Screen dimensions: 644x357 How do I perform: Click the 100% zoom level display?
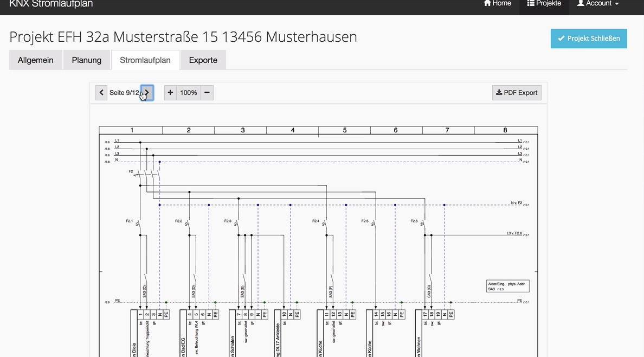pyautogui.click(x=189, y=93)
